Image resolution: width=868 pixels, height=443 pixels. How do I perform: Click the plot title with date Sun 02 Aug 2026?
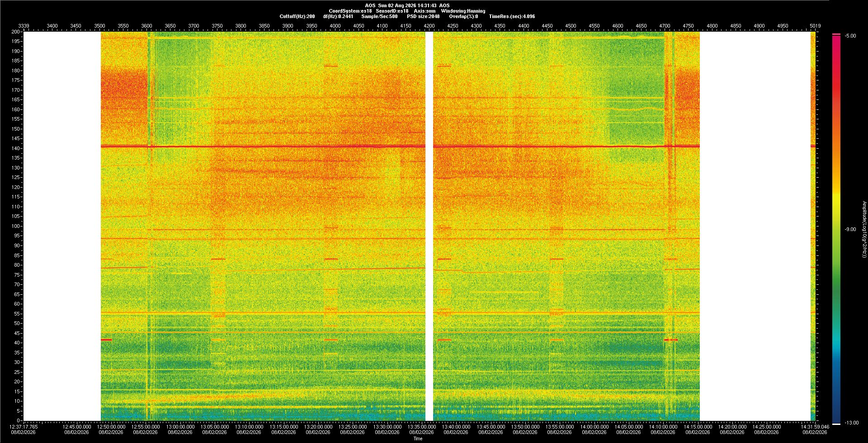point(407,5)
